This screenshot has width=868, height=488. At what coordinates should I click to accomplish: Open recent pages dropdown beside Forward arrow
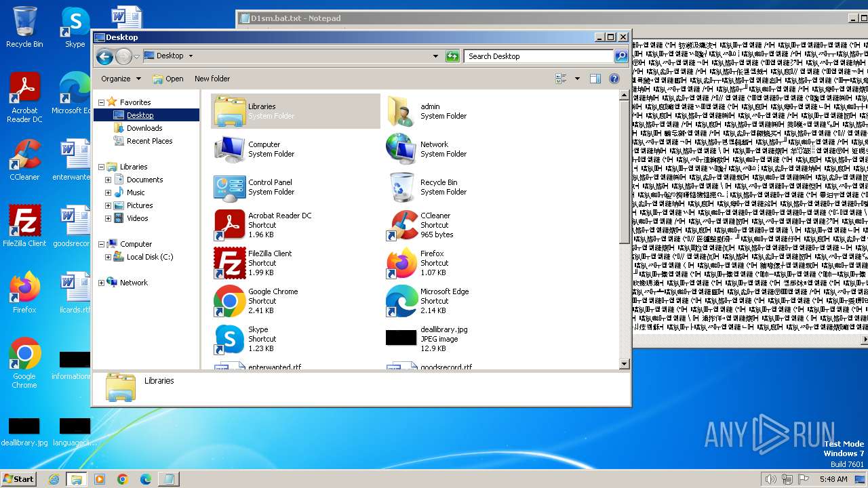click(x=136, y=56)
